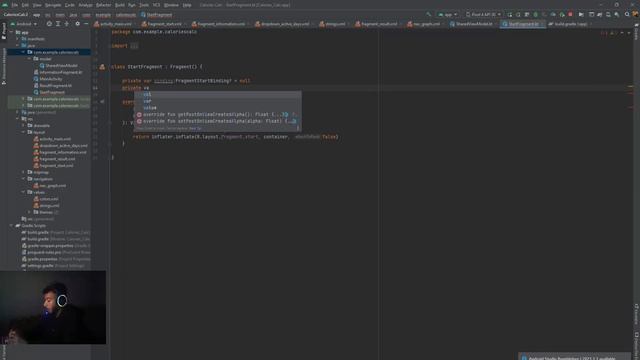The height and width of the screenshot is (360, 640).
Task: Collapse the layout folder
Action: (23, 132)
